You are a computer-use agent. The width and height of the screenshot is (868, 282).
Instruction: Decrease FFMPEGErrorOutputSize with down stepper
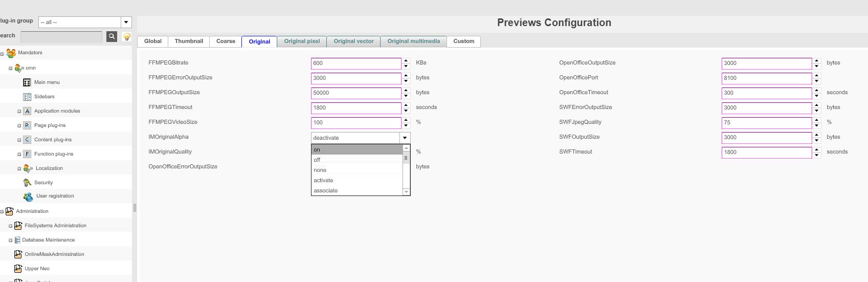[x=406, y=81]
